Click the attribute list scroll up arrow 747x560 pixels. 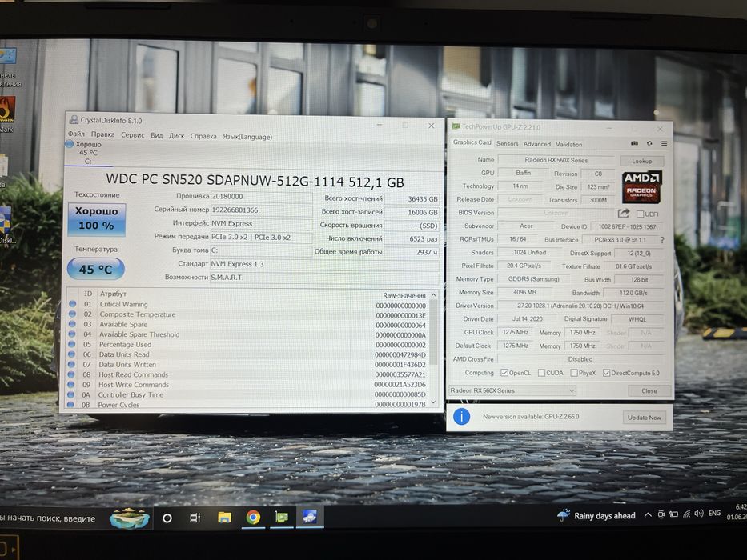point(433,295)
